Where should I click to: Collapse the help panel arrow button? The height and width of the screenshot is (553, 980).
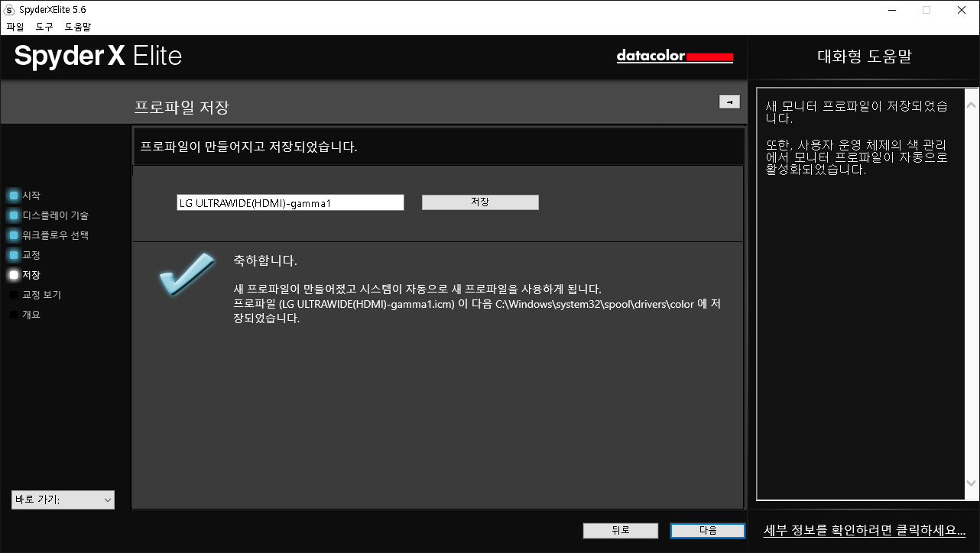click(729, 102)
